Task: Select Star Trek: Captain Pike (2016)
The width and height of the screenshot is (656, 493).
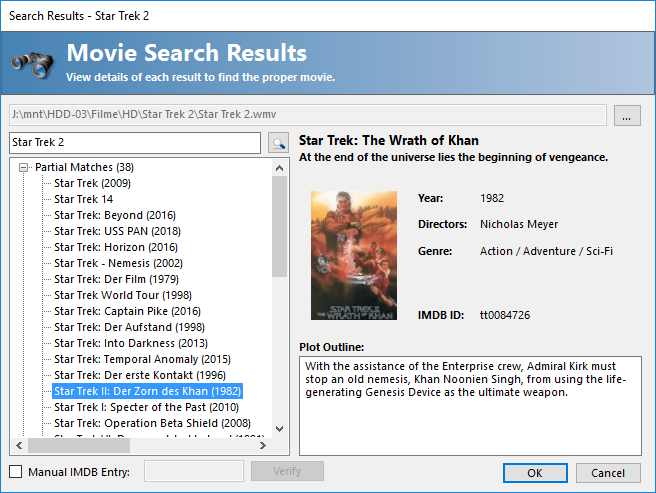Action: (128, 311)
